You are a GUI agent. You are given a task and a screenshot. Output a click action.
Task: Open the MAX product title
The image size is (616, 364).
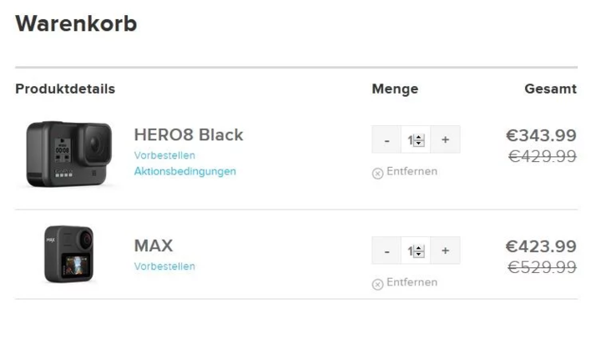coord(154,245)
